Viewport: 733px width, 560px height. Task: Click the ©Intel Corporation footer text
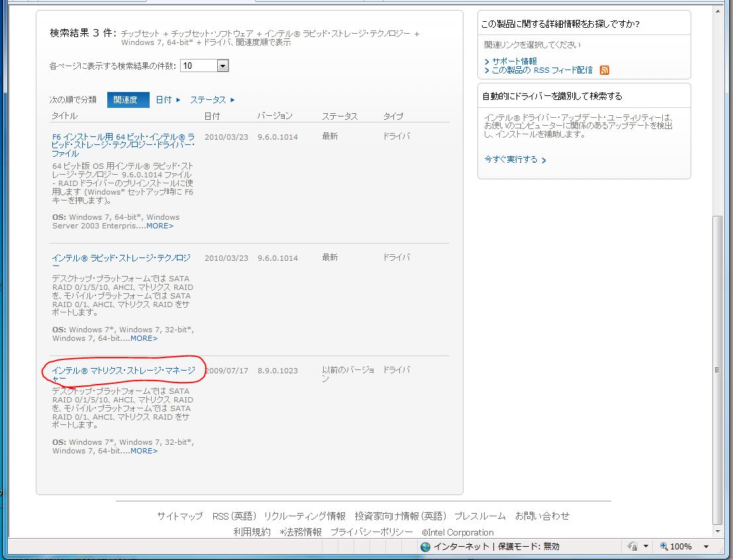pos(458,532)
